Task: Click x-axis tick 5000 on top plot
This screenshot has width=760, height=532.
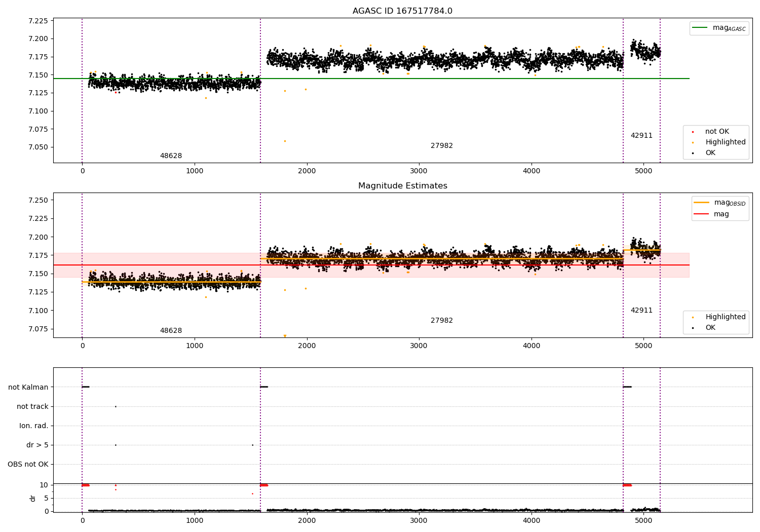Action: [643, 171]
